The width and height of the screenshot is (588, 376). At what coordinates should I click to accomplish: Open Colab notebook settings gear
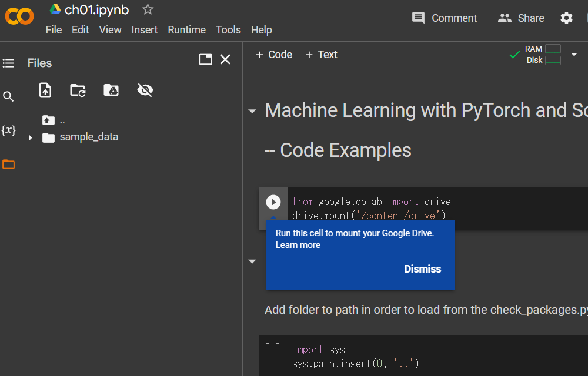point(566,18)
